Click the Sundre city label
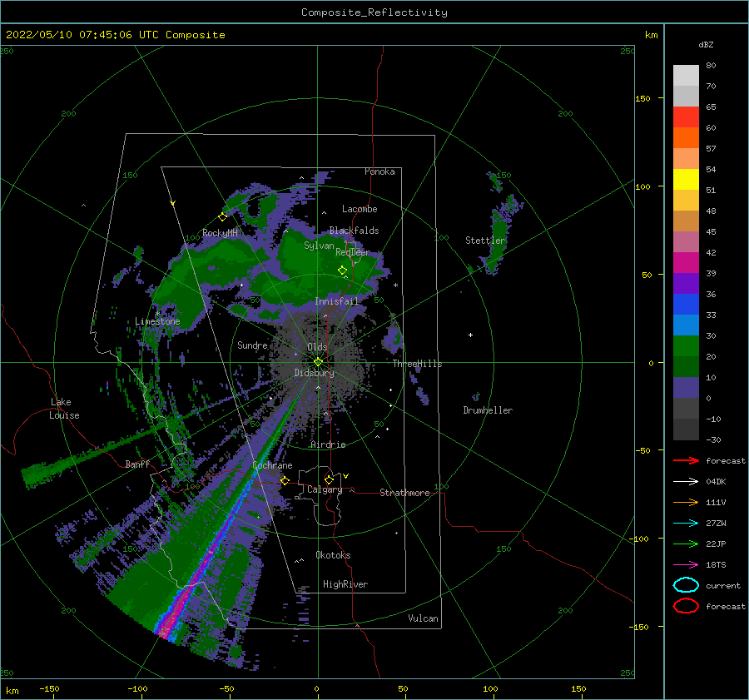The height and width of the screenshot is (700, 749). click(252, 345)
